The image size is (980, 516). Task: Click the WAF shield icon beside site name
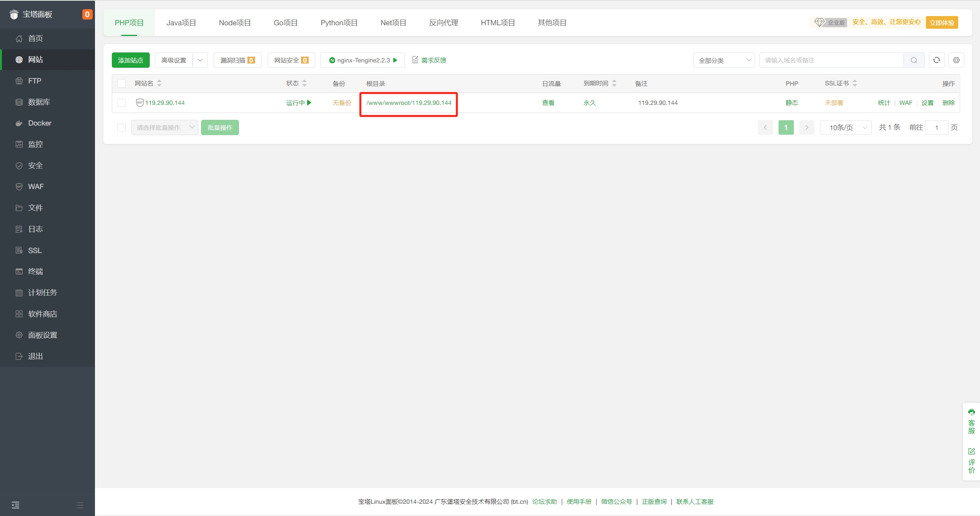coord(140,103)
